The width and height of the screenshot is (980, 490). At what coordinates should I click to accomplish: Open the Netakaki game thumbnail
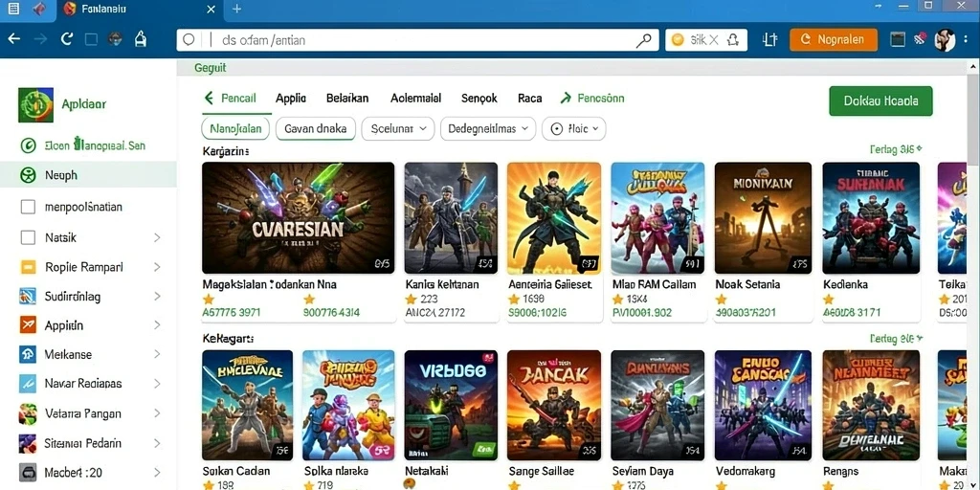pyautogui.click(x=452, y=405)
